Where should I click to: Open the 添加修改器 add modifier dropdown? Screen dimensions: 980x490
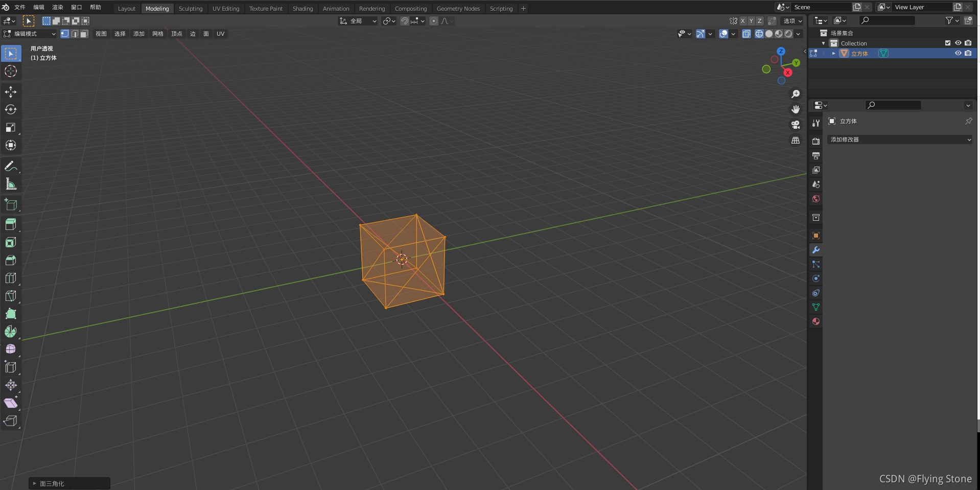point(900,139)
